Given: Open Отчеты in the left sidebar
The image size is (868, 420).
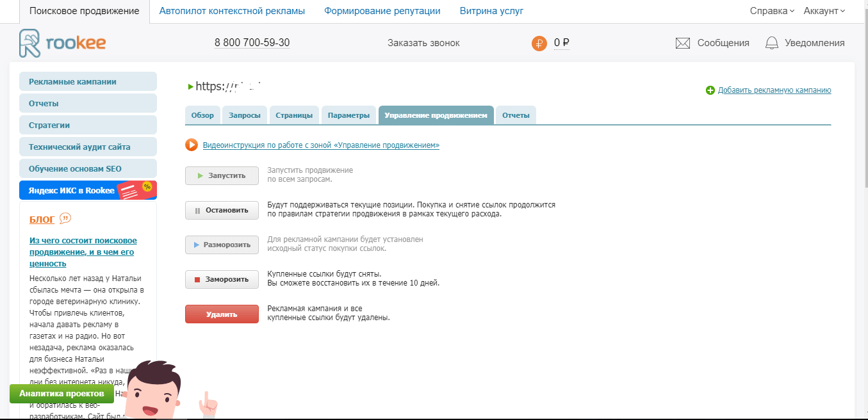Looking at the screenshot, I should 88,103.
